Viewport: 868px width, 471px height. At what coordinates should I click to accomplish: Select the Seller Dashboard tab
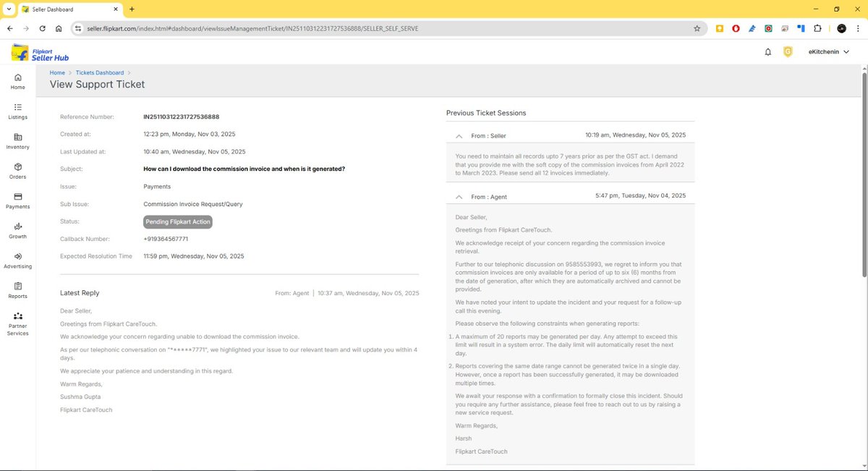tap(69, 9)
